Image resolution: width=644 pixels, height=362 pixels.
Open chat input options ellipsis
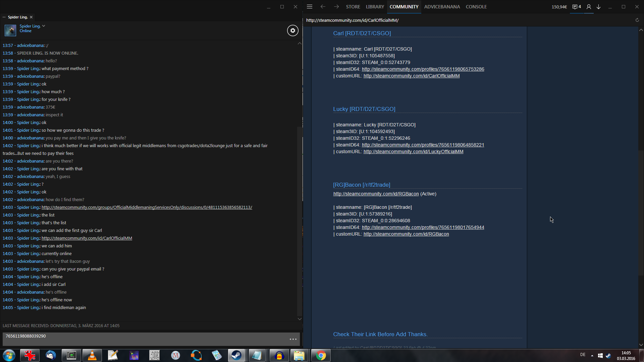293,339
